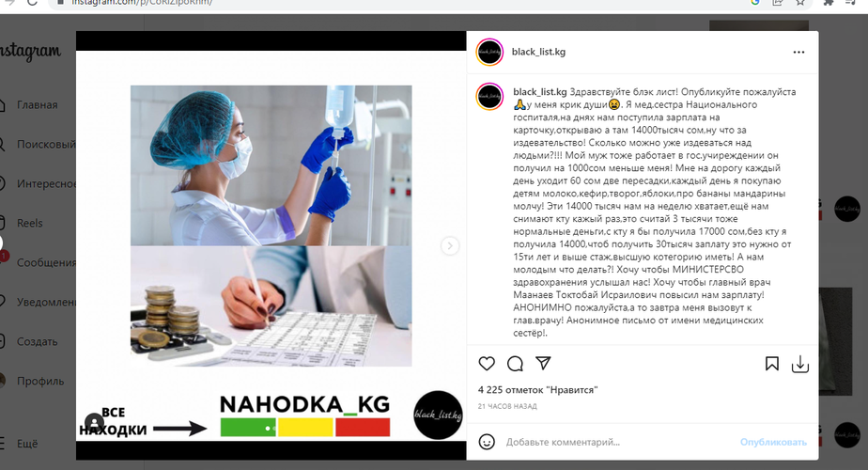
Task: Save post with the bookmark icon
Action: (771, 364)
